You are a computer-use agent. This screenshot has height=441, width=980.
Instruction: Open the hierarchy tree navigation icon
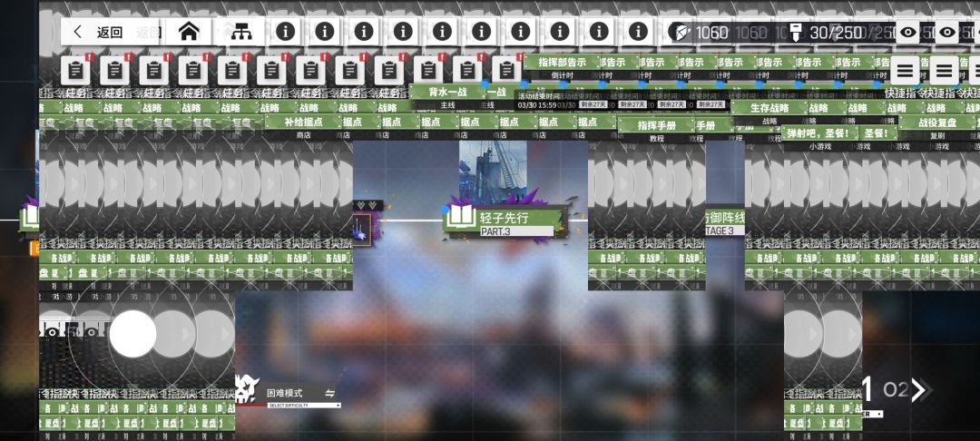pos(240,32)
